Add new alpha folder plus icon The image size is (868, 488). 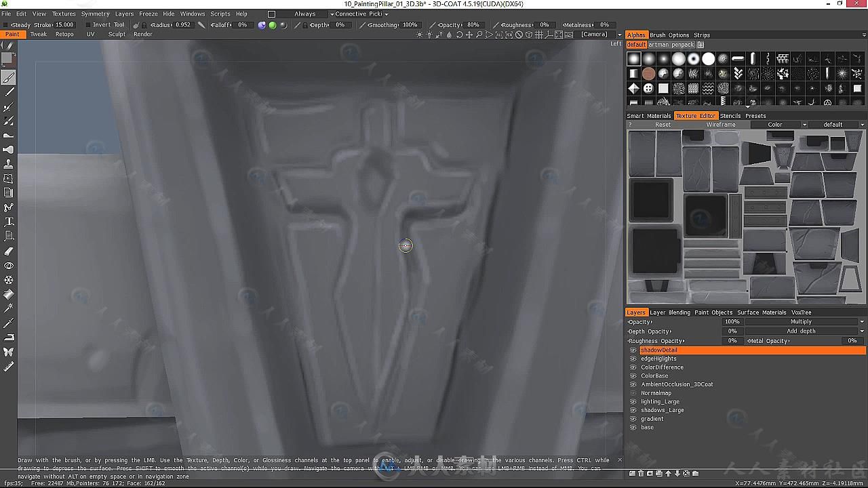point(701,45)
